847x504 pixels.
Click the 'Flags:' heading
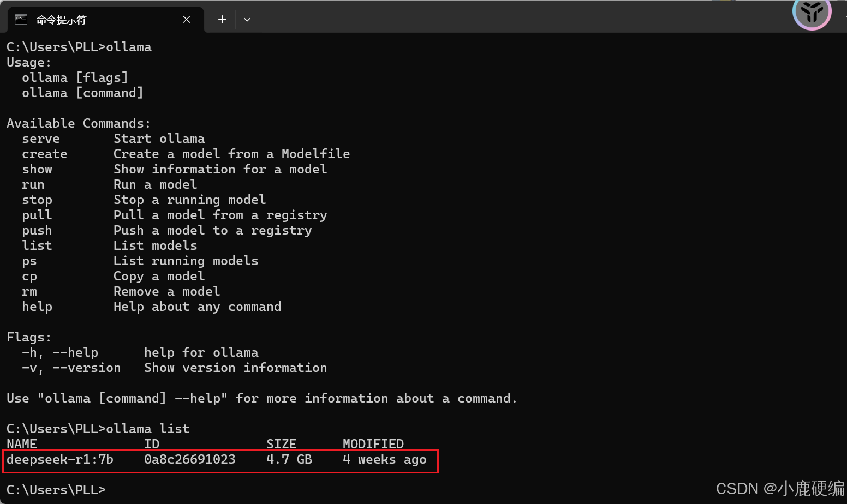pos(29,338)
